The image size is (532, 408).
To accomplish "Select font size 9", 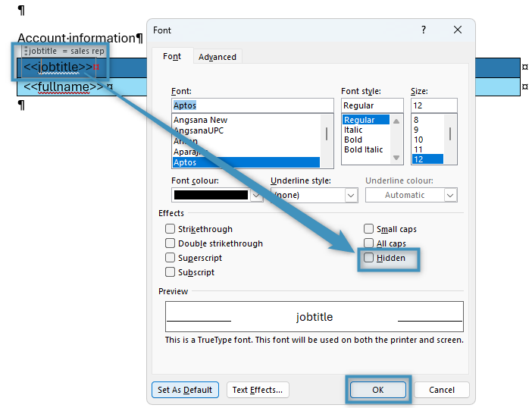I will coord(416,130).
